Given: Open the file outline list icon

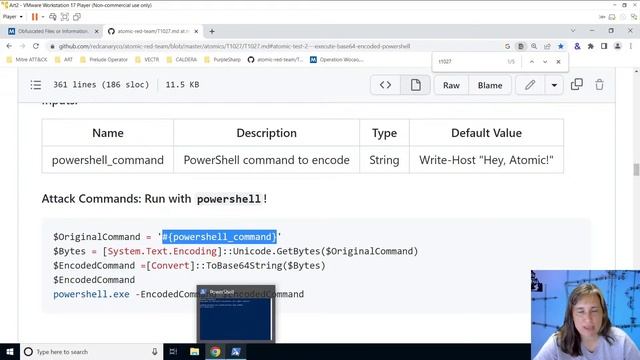Looking at the screenshot, I should 36,85.
